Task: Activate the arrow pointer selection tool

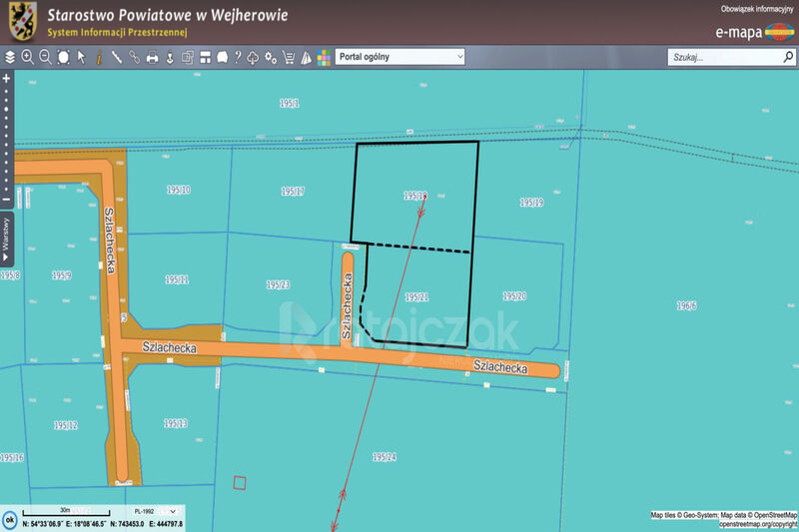Action: [82, 57]
